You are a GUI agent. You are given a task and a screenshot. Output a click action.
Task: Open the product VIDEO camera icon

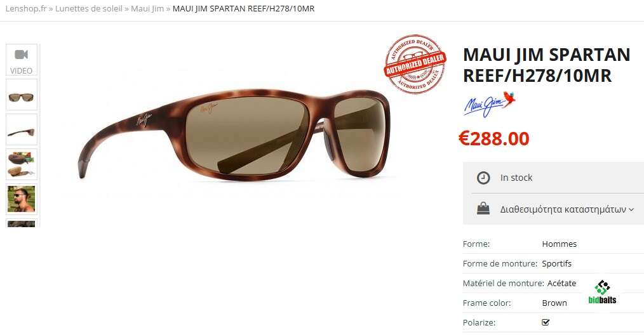pyautogui.click(x=22, y=55)
